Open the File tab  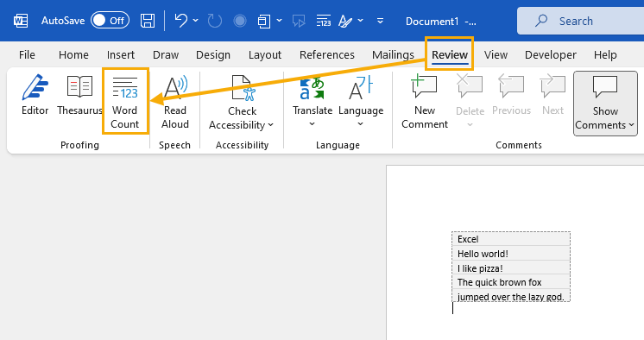(x=27, y=54)
